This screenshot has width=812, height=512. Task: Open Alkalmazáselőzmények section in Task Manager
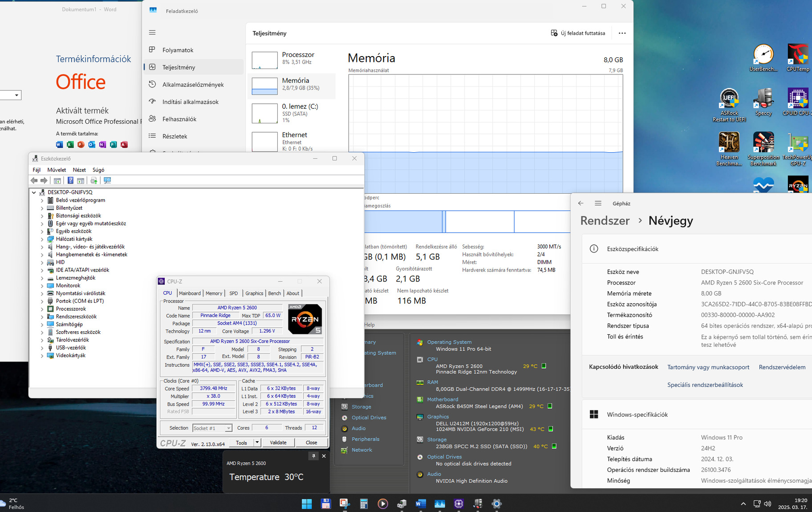point(194,85)
